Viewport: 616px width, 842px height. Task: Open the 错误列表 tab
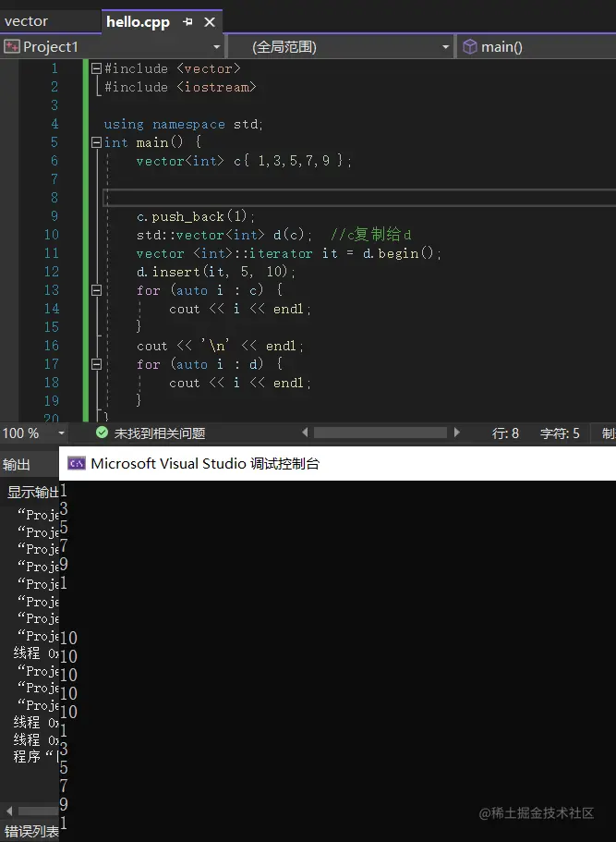(31, 831)
